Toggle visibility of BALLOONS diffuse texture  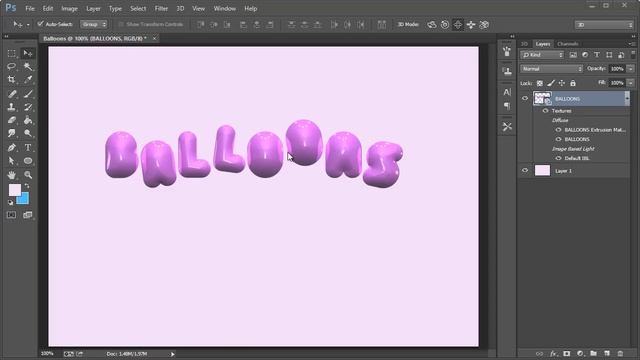tap(558, 139)
